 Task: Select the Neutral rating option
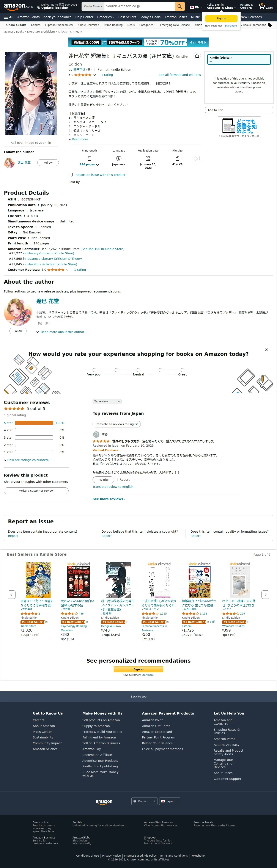(138, 370)
